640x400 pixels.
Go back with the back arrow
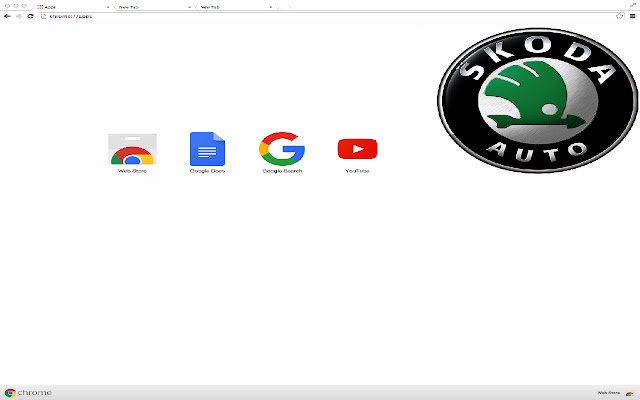point(7,16)
